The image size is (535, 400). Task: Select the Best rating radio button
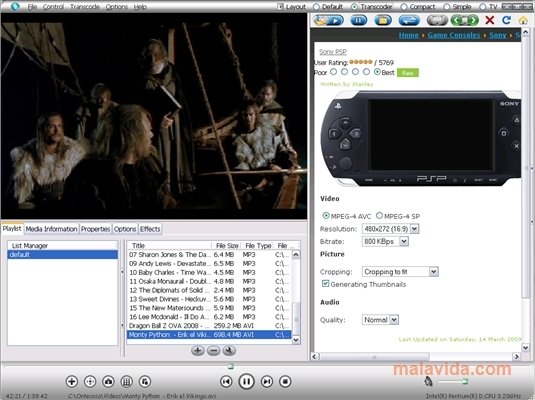tap(377, 72)
